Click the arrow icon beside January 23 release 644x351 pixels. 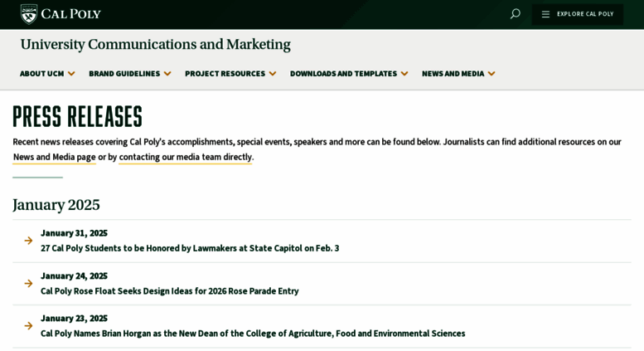click(x=28, y=326)
